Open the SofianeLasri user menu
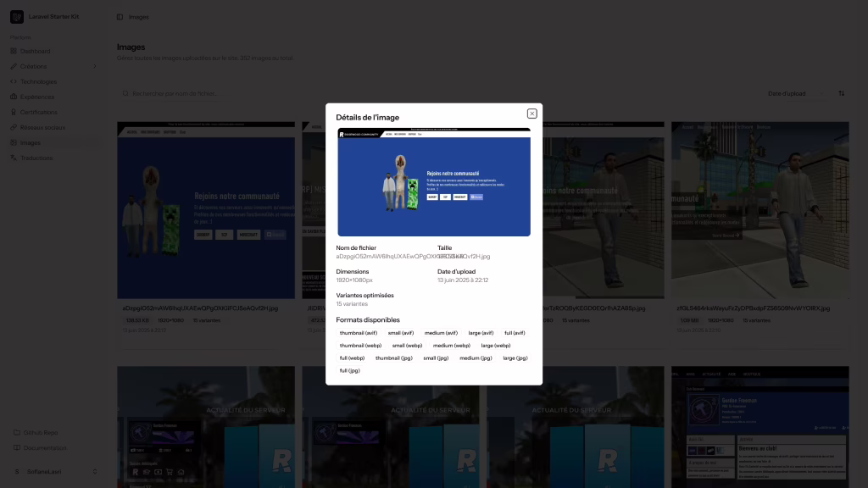Screen dimensions: 868x488 (x=54, y=472)
